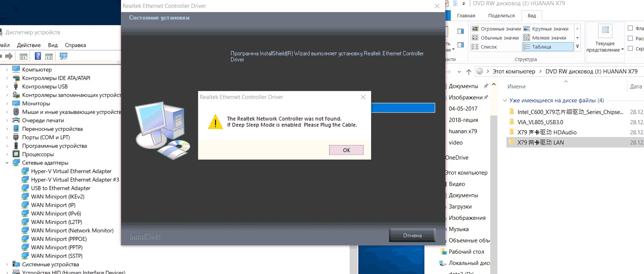Click the Intel_C600_X79 folder icon
This screenshot has width=644, height=274.
tap(511, 112)
